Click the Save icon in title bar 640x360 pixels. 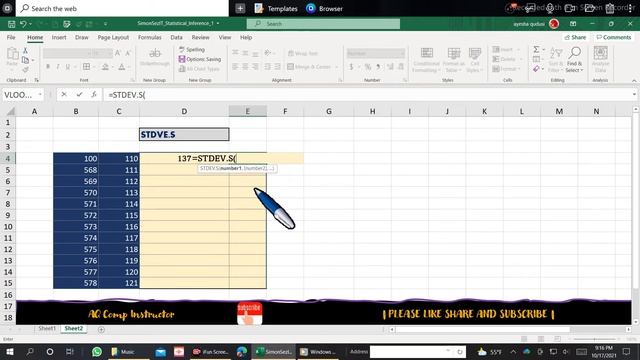tap(11, 24)
